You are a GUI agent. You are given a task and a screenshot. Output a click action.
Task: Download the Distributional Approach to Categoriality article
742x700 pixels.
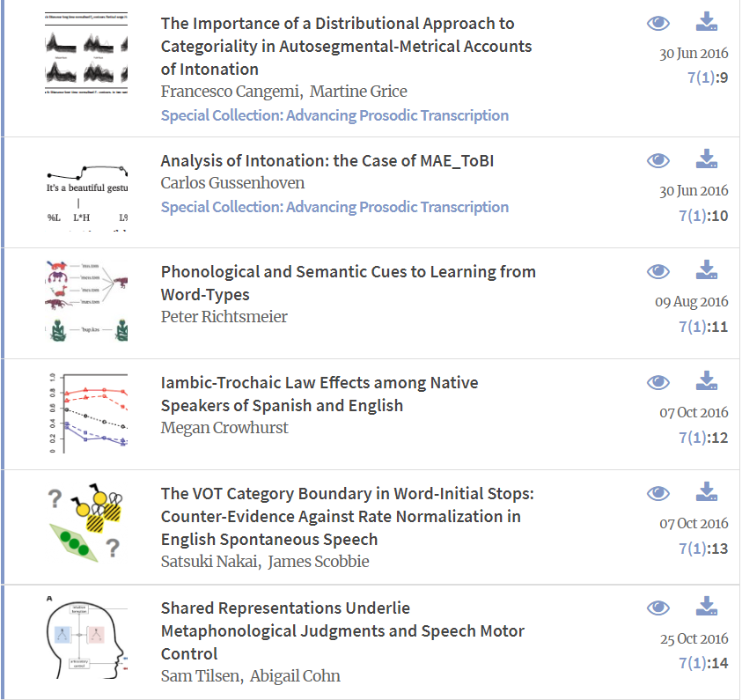tap(707, 22)
